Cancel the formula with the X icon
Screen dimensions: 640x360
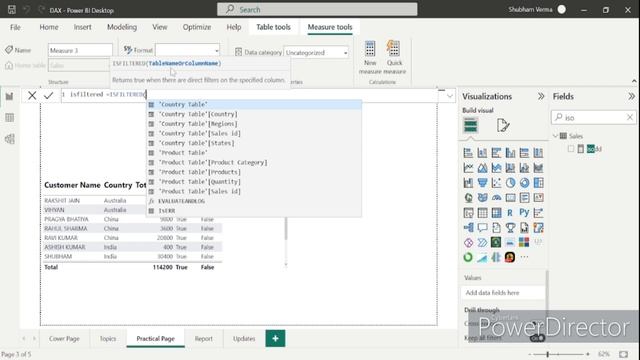[x=32, y=96]
